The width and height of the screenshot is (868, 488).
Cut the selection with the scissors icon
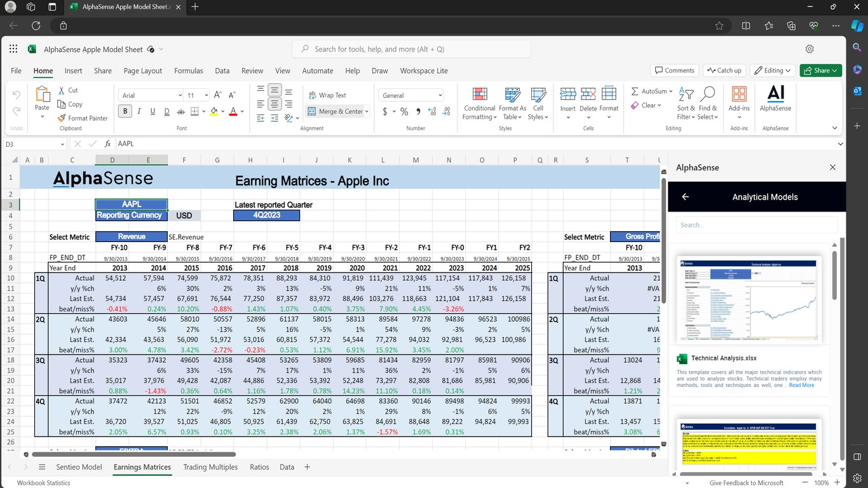pos(62,90)
